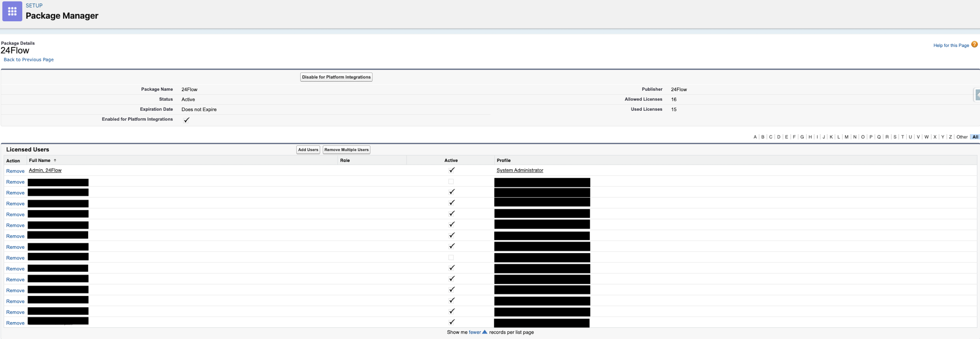Click the Active checkmark for Admin, 24Flow
This screenshot has width=980, height=339.
(451, 170)
